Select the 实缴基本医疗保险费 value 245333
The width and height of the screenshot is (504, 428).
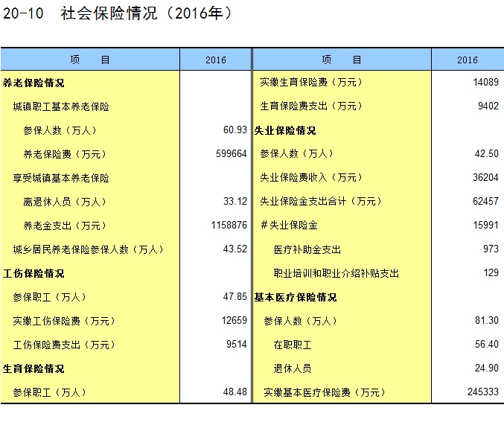point(482,392)
